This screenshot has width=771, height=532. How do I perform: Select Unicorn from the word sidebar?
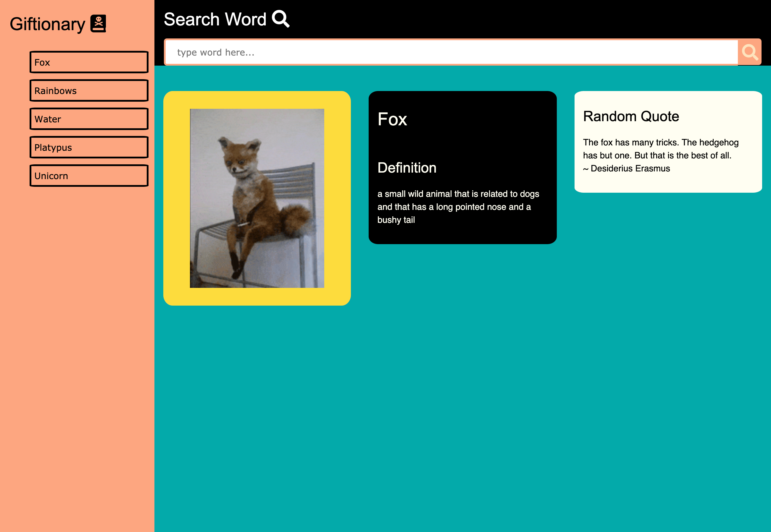click(89, 175)
